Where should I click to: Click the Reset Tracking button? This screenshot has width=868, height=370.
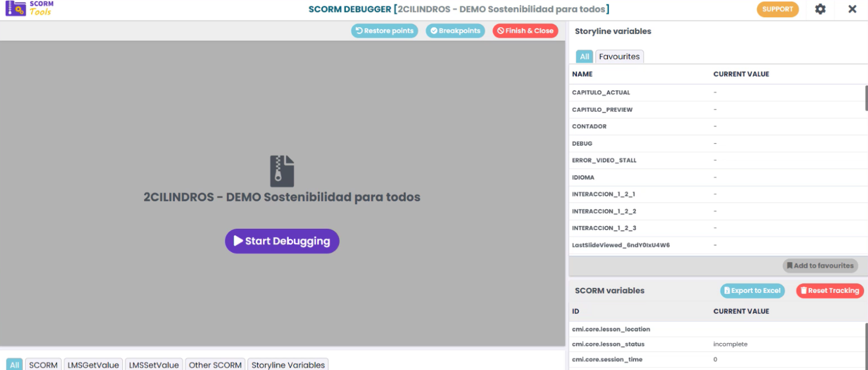click(830, 291)
